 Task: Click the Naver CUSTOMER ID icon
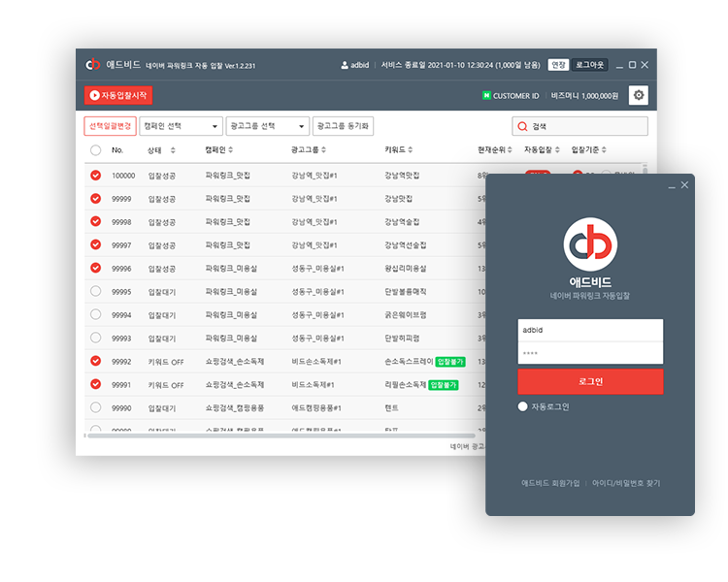click(x=486, y=95)
